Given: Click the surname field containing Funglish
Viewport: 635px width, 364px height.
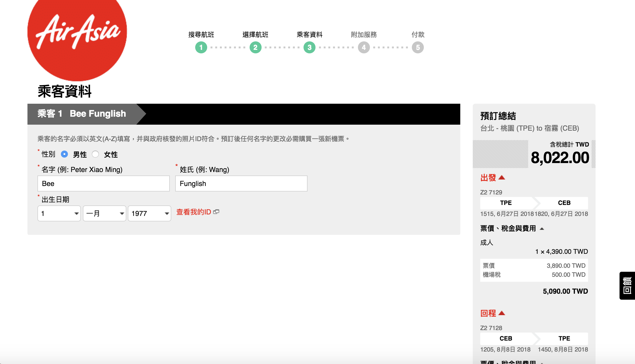Looking at the screenshot, I should [241, 183].
